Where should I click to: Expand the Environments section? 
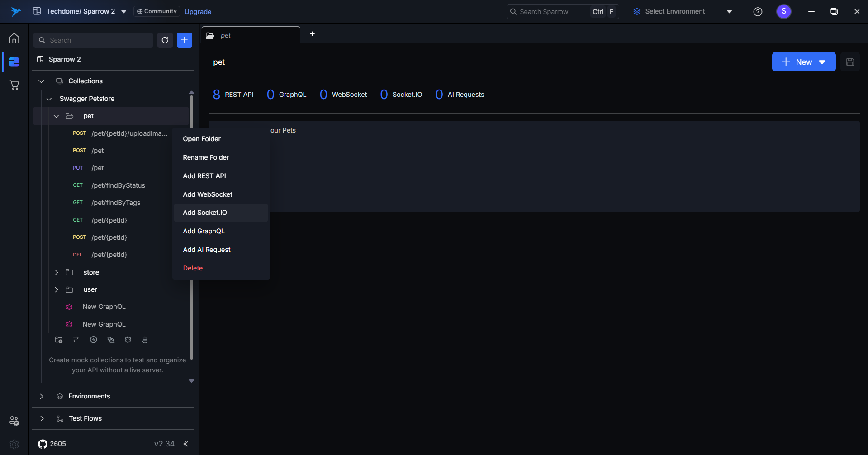pos(42,396)
